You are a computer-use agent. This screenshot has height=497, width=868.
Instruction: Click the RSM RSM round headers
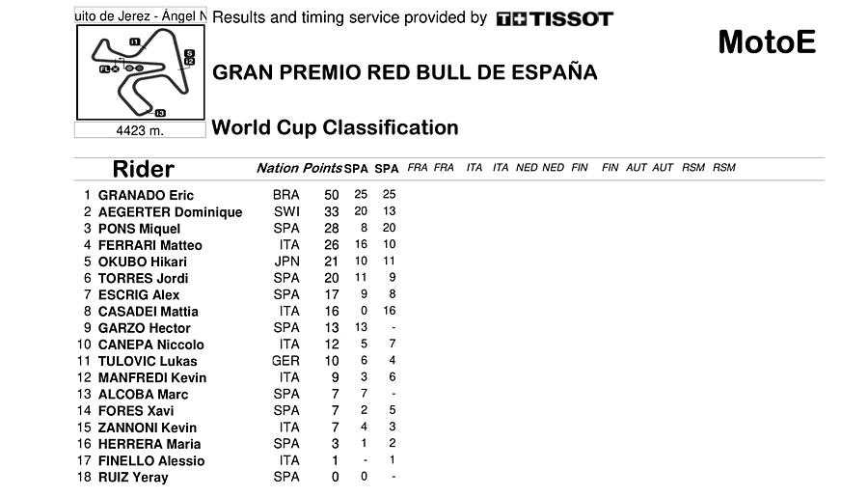(x=709, y=168)
